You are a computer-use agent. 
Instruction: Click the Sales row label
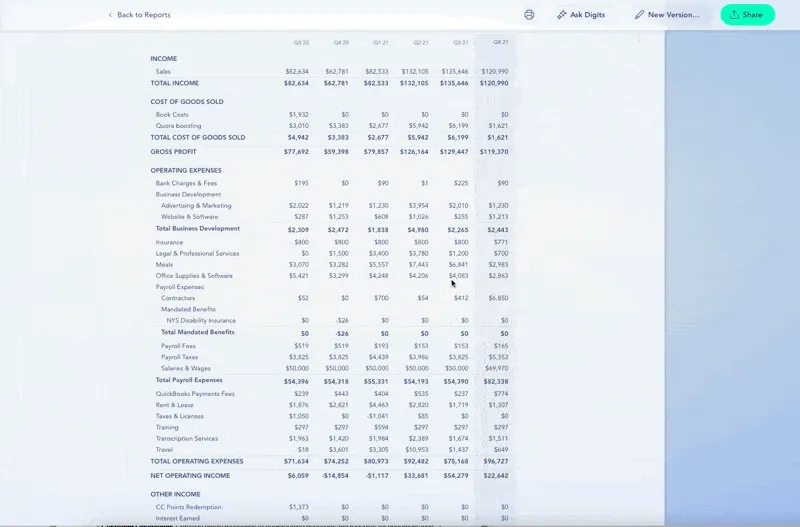click(x=163, y=72)
